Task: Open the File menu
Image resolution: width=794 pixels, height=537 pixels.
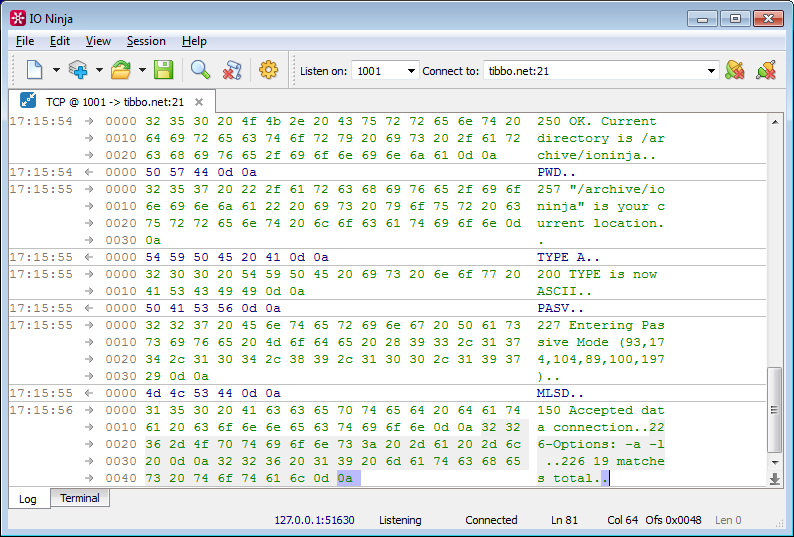Action: pyautogui.click(x=25, y=41)
